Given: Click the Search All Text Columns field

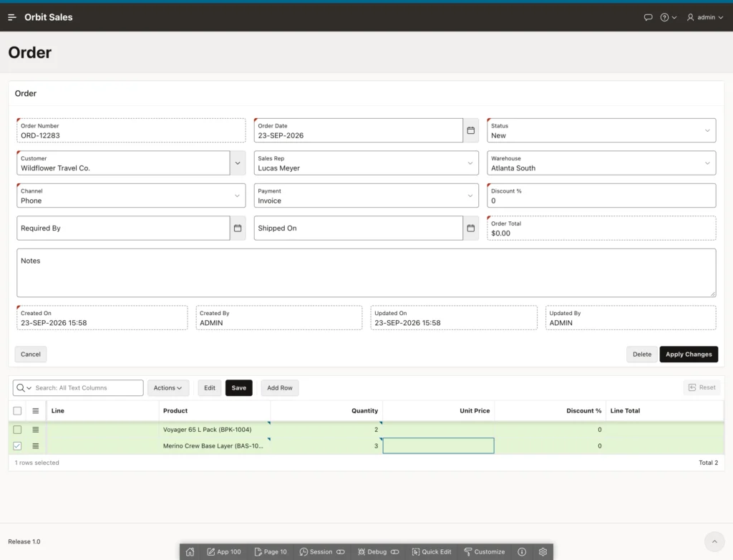Looking at the screenshot, I should click(x=87, y=388).
